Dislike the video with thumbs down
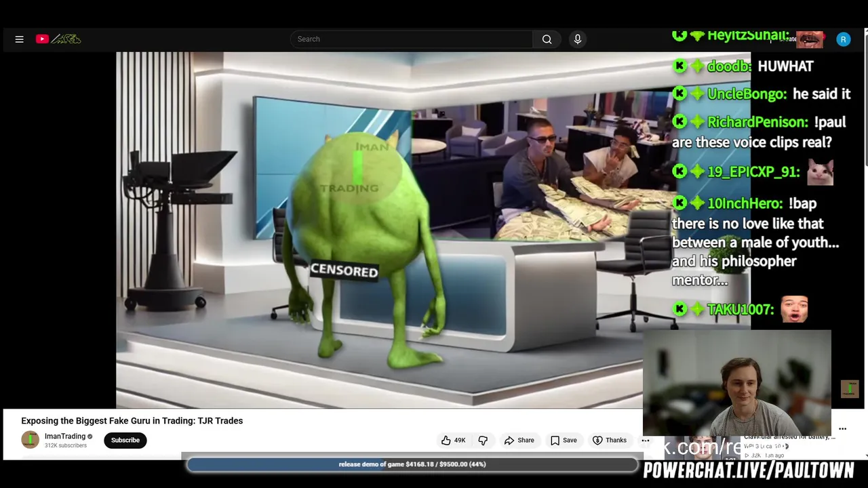This screenshot has width=868, height=488. point(483,441)
